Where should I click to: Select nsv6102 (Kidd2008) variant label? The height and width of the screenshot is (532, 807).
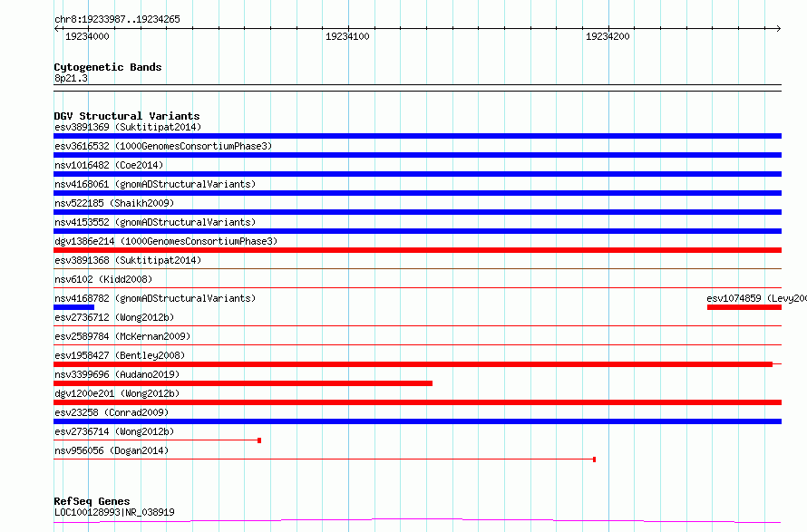click(x=103, y=279)
